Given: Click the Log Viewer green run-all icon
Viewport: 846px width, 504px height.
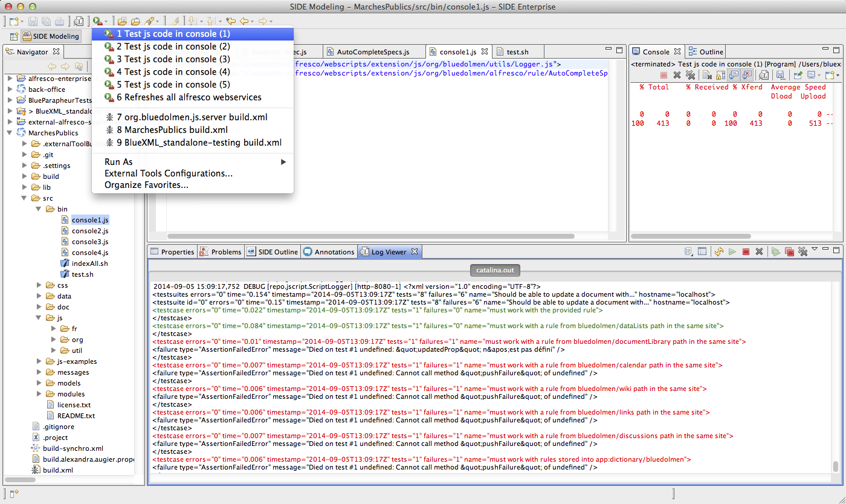Looking at the screenshot, I should pos(776,251).
